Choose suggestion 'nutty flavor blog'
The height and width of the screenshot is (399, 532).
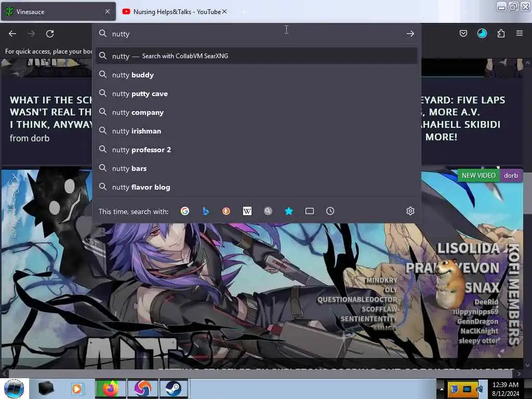coord(257,187)
